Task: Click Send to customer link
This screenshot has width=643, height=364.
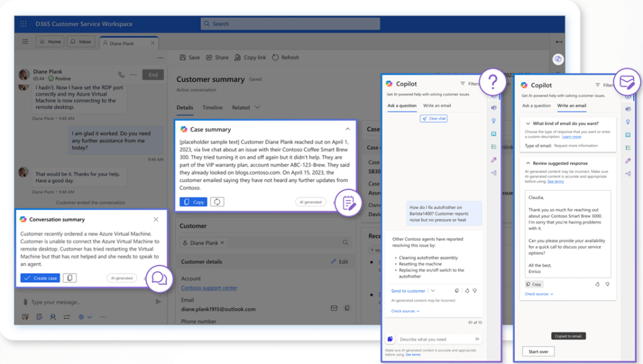Action: 408,291
